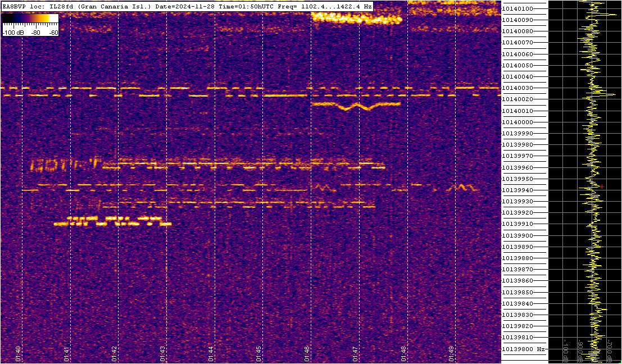Click the '10139800 Hz' frequency scale label

pos(524,349)
